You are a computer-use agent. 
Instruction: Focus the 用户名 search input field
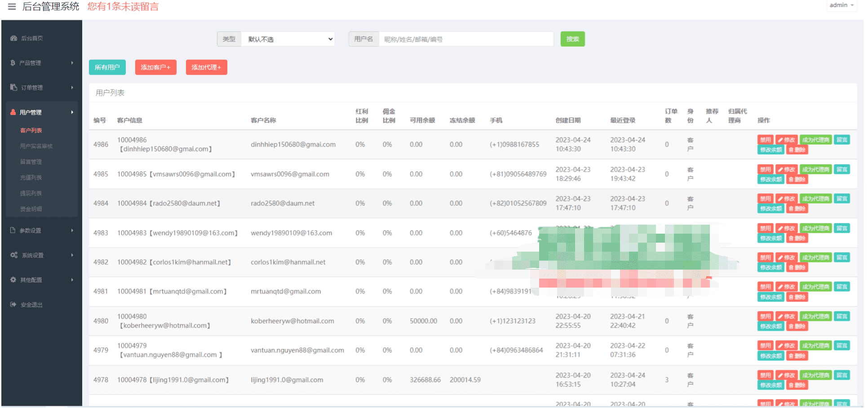click(466, 39)
